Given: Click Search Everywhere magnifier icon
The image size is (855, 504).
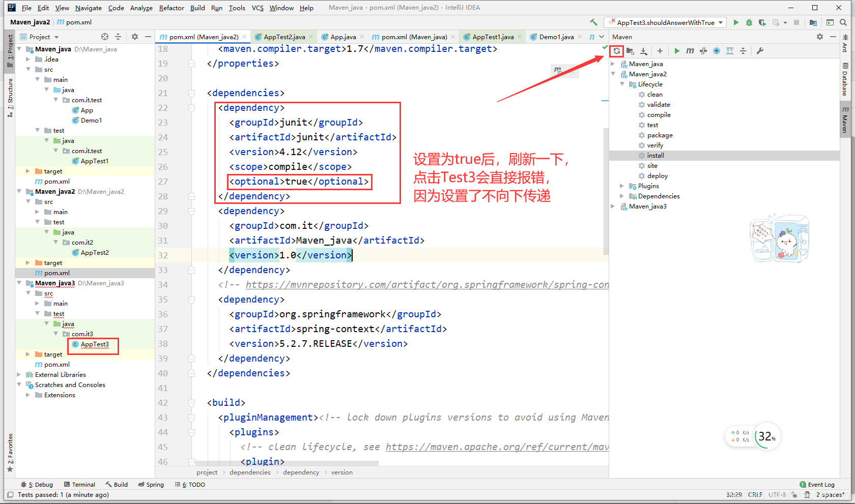Looking at the screenshot, I should coord(843,22).
